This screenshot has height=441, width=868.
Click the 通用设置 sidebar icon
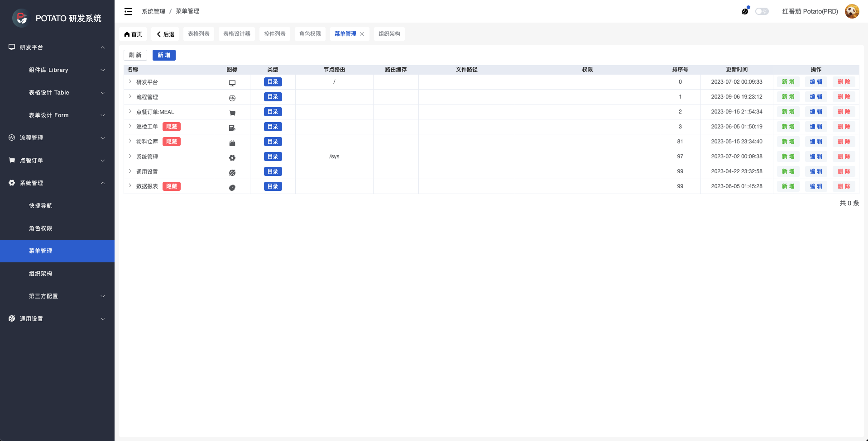tap(12, 318)
